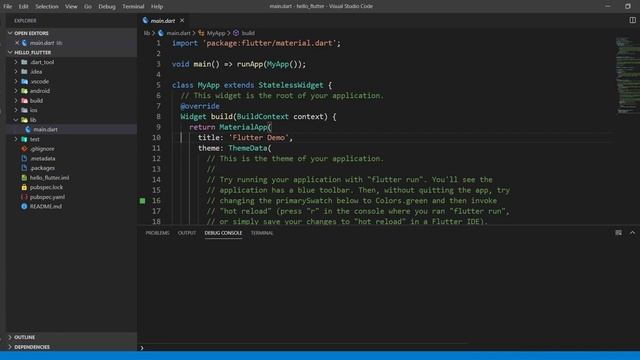Click the android folder icon
This screenshot has width=640, height=360.
coord(24,91)
